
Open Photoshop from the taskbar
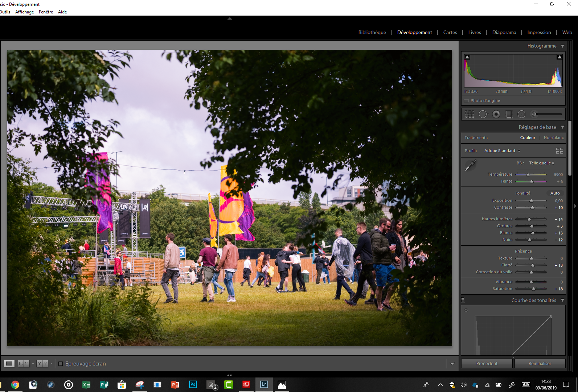point(193,384)
